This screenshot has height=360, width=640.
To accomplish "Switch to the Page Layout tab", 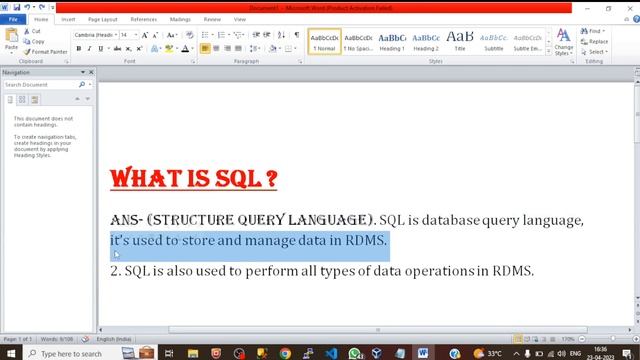I will coord(102,19).
